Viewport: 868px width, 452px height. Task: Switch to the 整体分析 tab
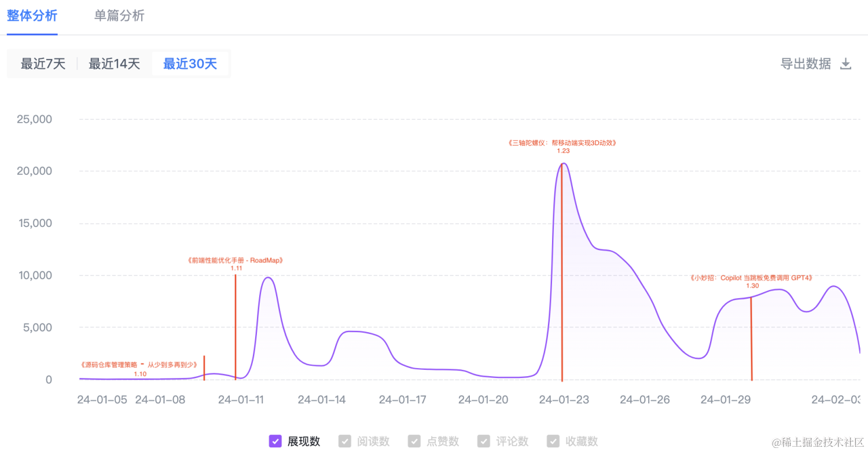(32, 16)
